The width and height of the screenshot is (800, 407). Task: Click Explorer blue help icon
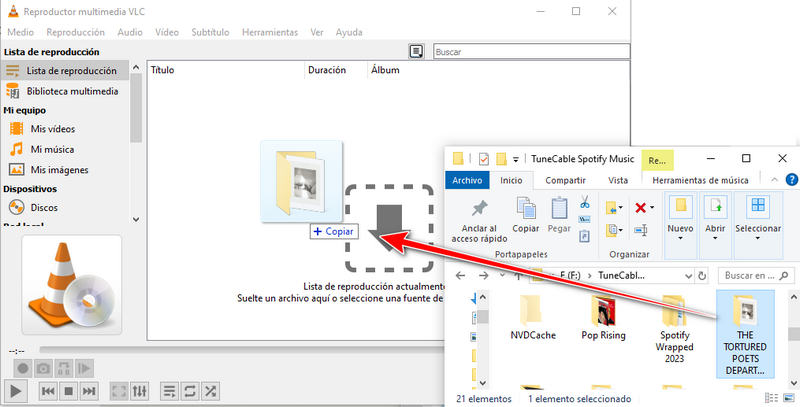coord(792,180)
